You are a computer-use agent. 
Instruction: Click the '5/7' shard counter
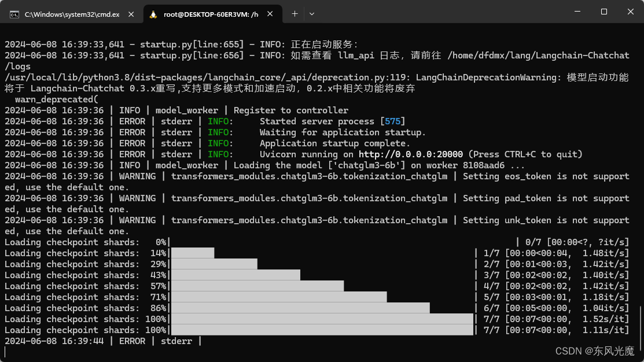coord(491,297)
